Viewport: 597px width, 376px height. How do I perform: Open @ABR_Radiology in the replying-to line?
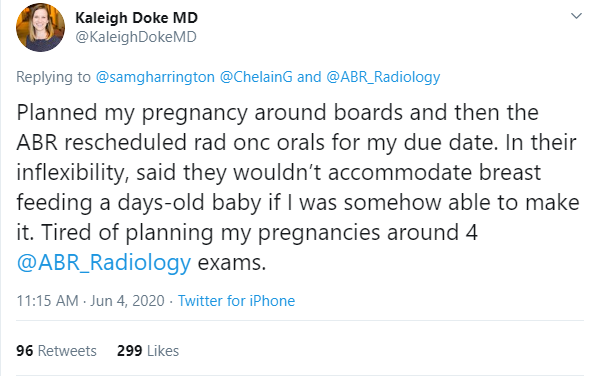[383, 77]
